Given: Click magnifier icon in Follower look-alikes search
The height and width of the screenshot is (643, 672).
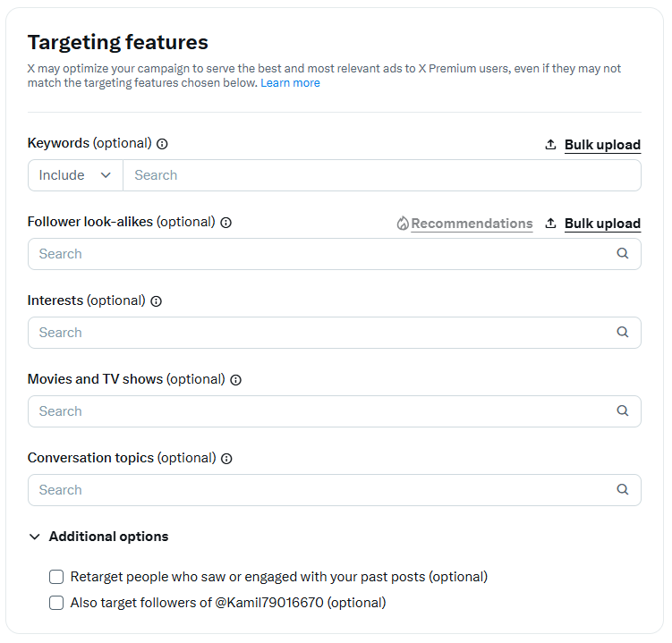Looking at the screenshot, I should click(623, 254).
